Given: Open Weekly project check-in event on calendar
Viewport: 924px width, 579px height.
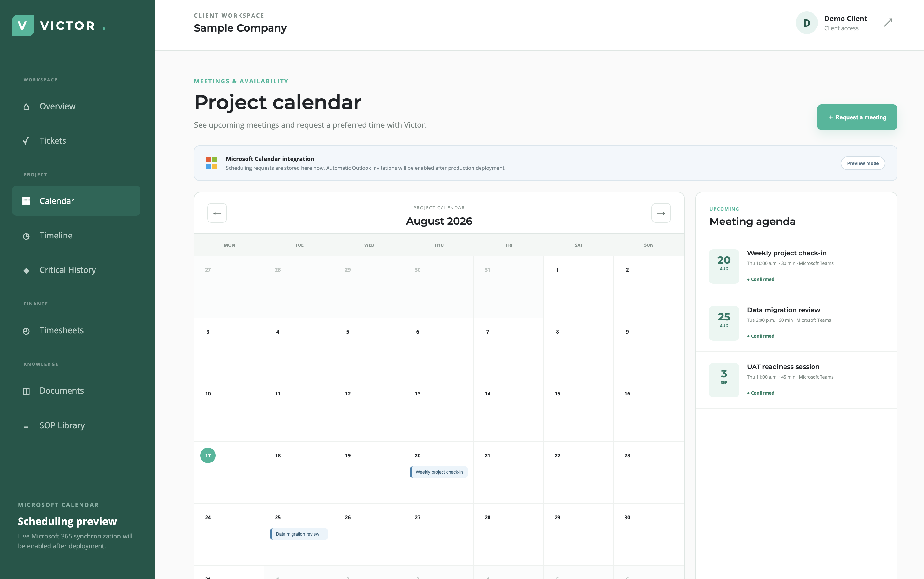Looking at the screenshot, I should click(439, 472).
